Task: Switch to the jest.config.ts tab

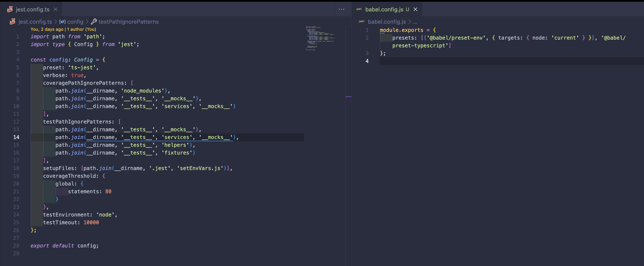Action: coord(33,9)
